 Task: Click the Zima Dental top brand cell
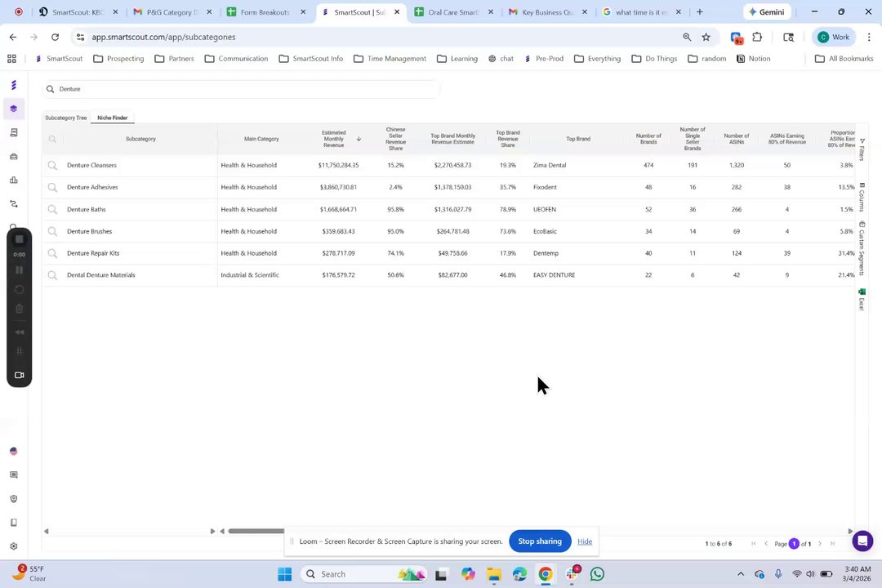[550, 166]
